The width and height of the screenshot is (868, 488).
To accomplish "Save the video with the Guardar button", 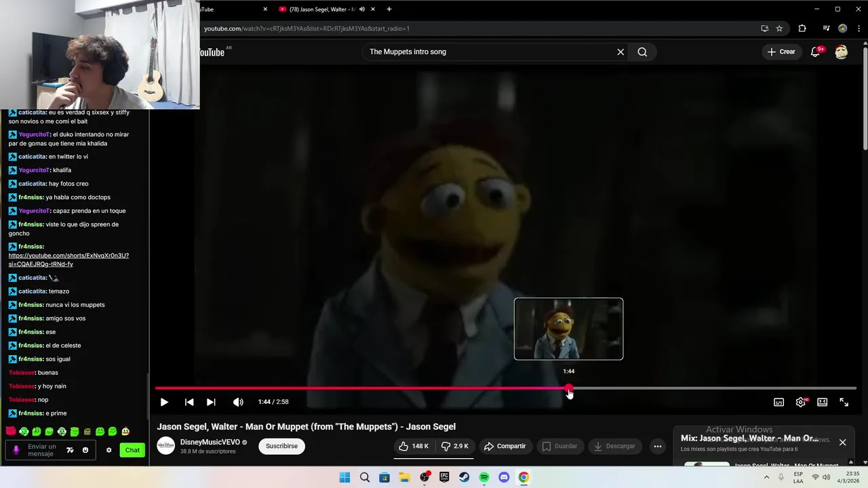I will point(560,446).
